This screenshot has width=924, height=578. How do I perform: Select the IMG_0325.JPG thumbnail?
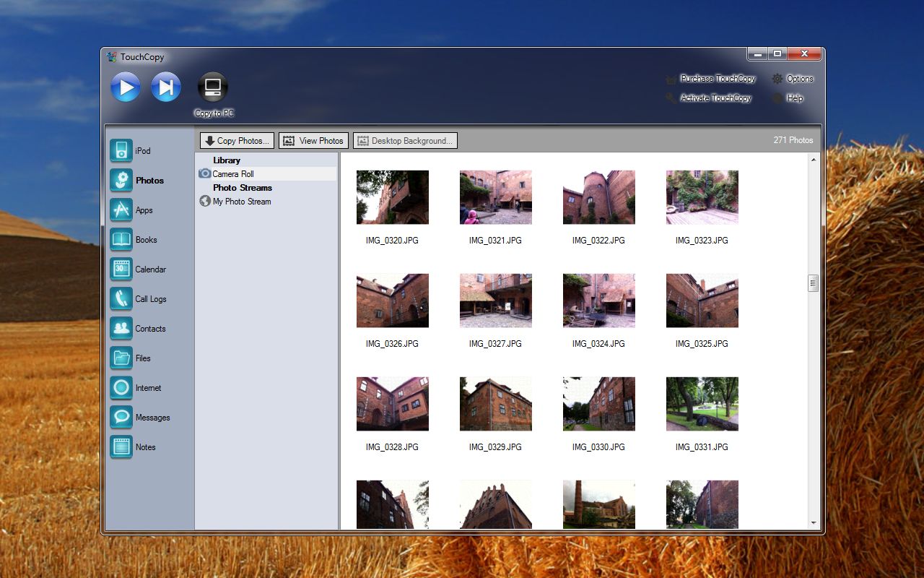tap(702, 301)
